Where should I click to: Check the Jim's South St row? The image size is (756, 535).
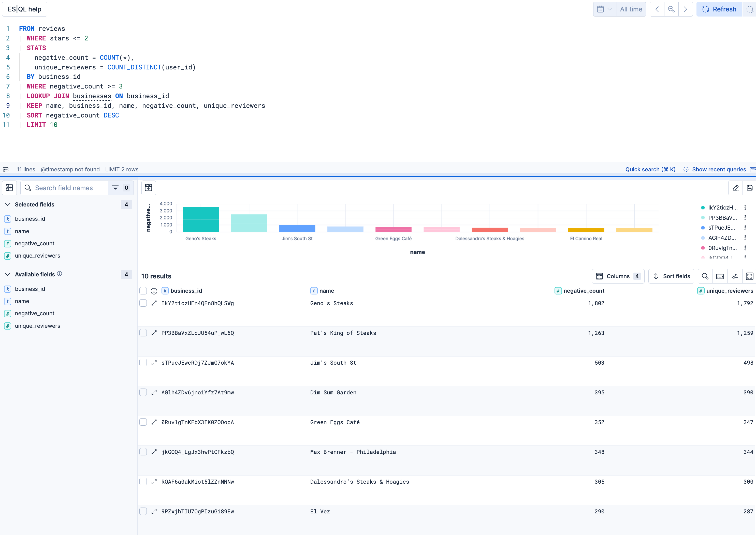[x=143, y=363]
